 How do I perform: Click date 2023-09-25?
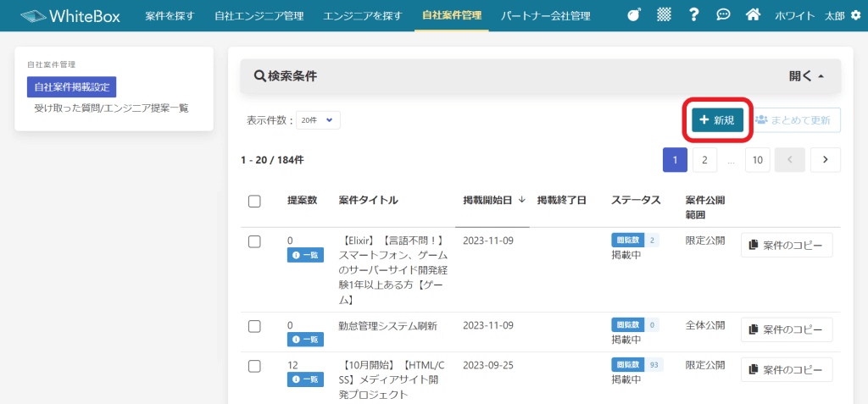[488, 366]
